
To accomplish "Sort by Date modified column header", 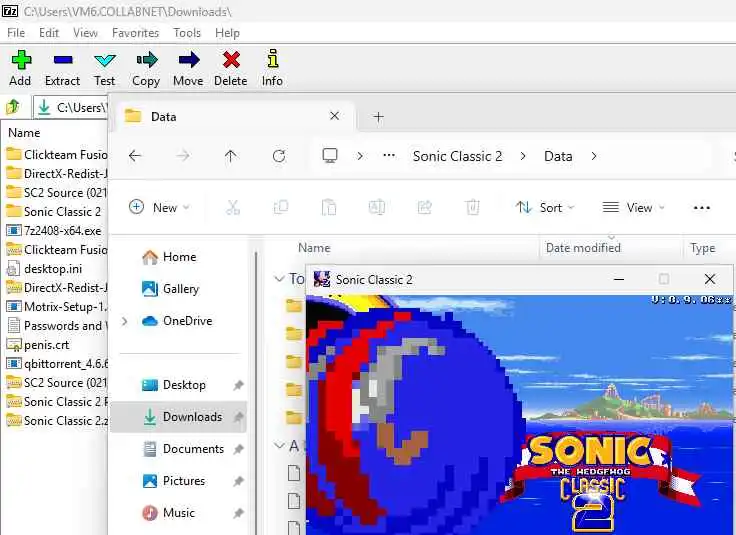I will click(583, 248).
